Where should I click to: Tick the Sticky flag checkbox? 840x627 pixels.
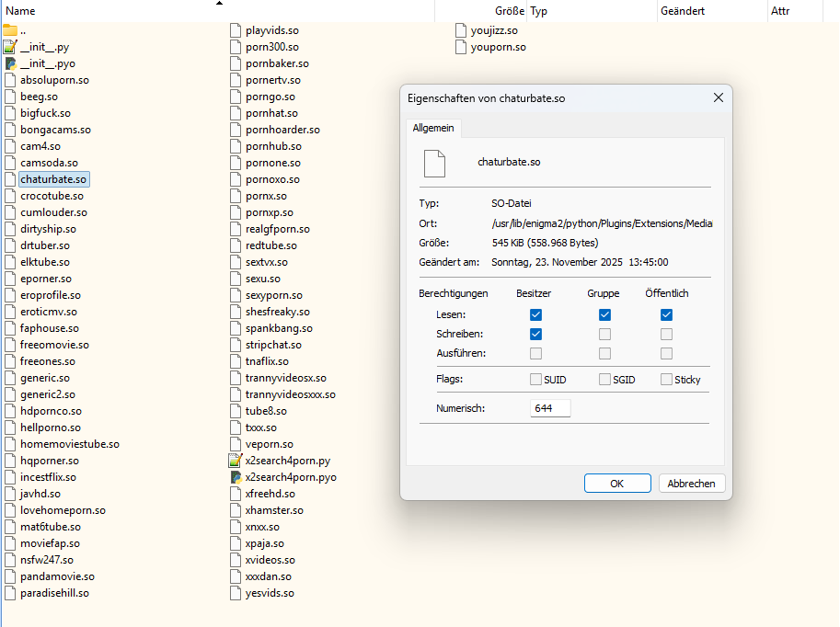666,380
